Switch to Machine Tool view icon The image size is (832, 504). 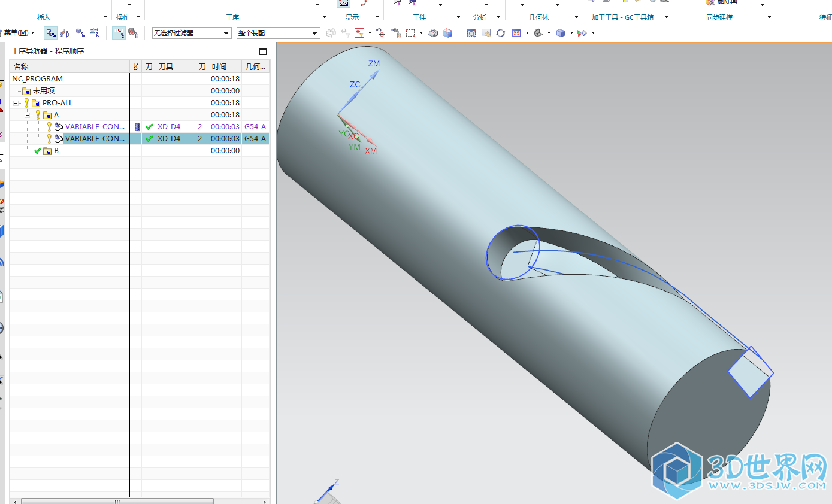(x=65, y=33)
